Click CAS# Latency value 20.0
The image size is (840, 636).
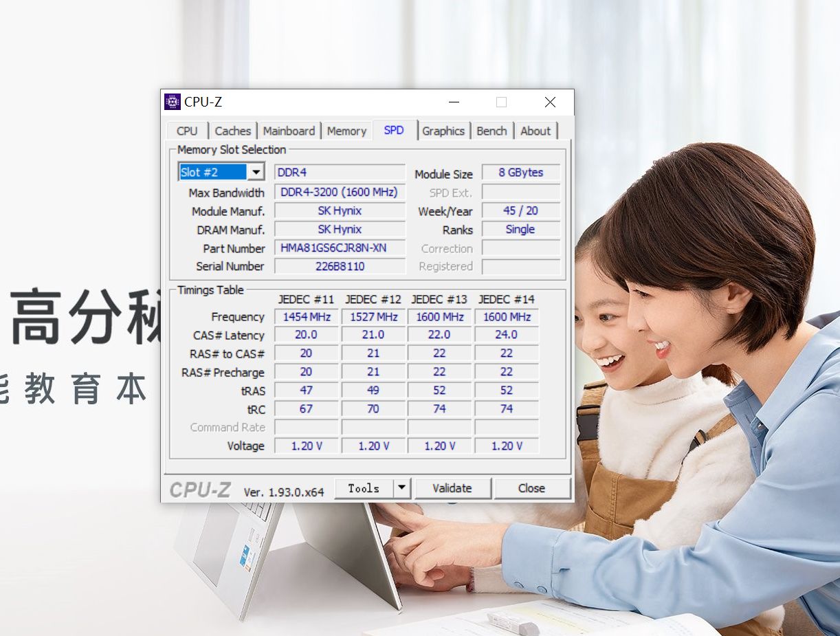click(x=307, y=335)
